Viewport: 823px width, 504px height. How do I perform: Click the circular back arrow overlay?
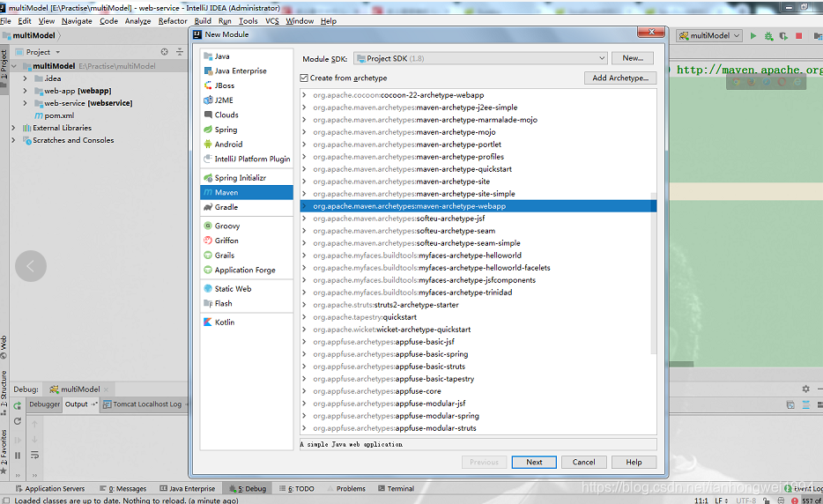31,266
